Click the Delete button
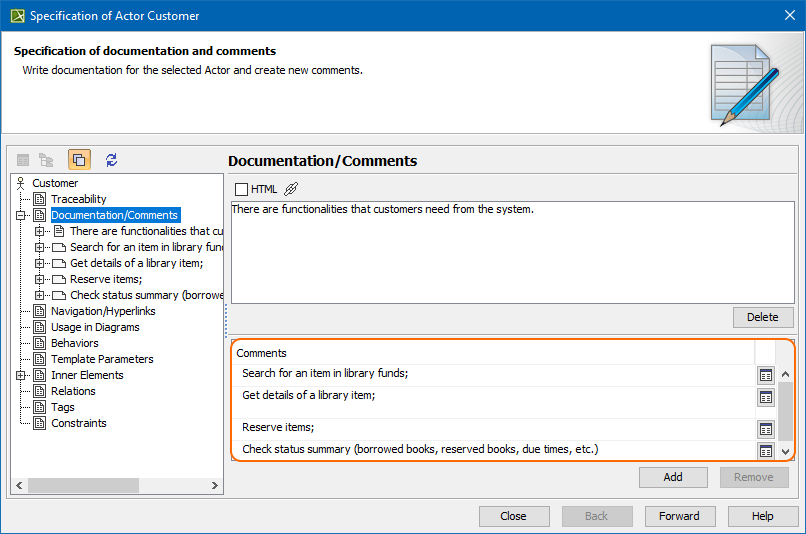 click(x=762, y=317)
